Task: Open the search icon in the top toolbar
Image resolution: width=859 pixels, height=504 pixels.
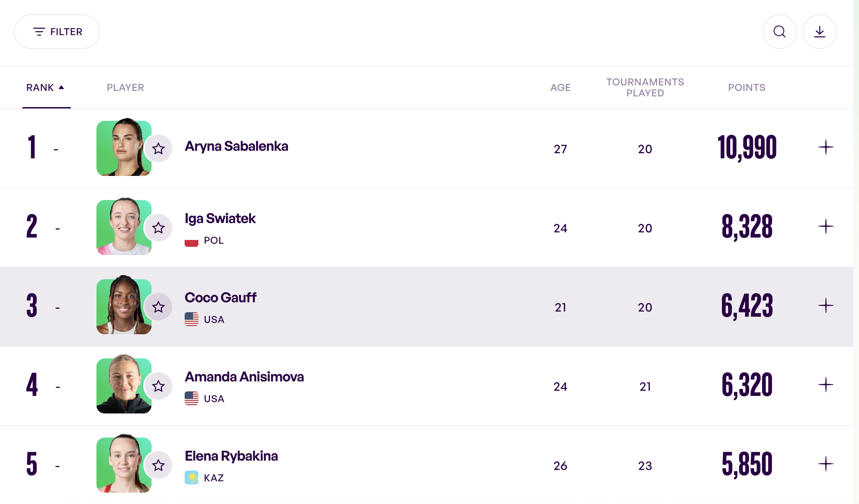Action: tap(779, 31)
